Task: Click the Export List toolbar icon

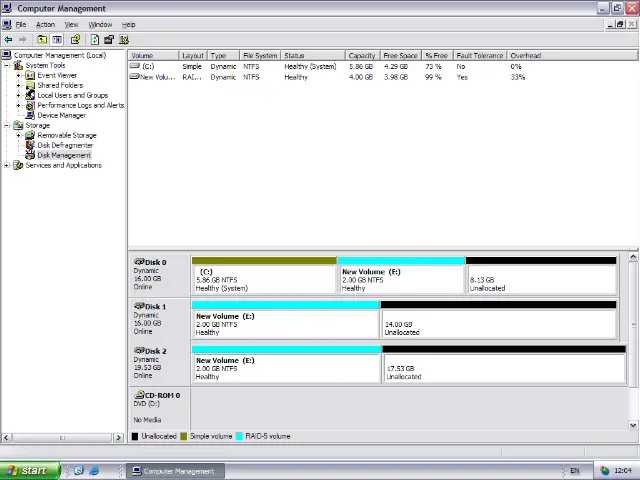Action: [109, 40]
